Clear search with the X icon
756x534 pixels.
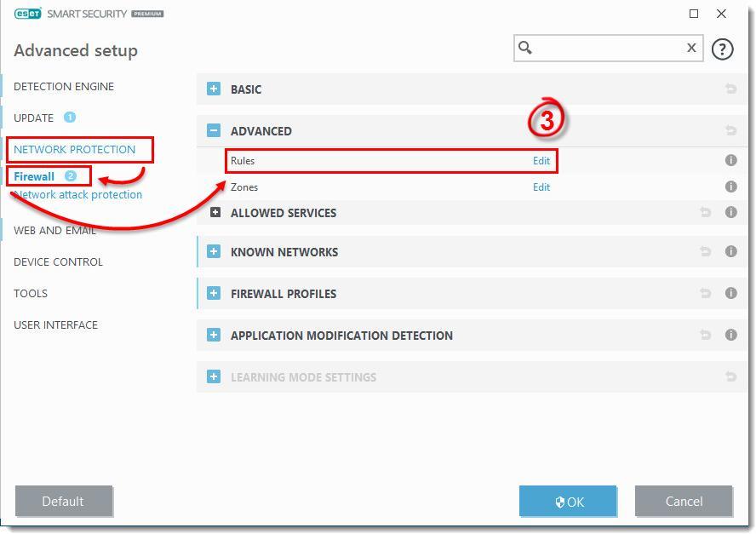click(691, 48)
